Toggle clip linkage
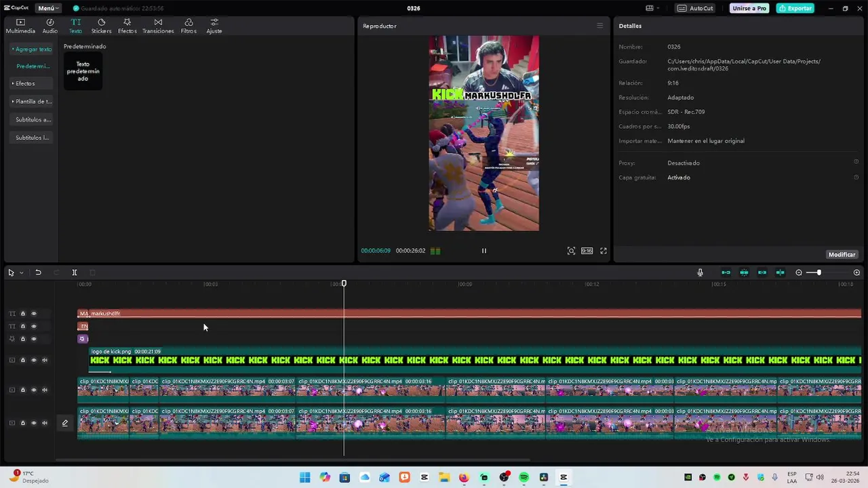This screenshot has width=868, height=488. 762,272
